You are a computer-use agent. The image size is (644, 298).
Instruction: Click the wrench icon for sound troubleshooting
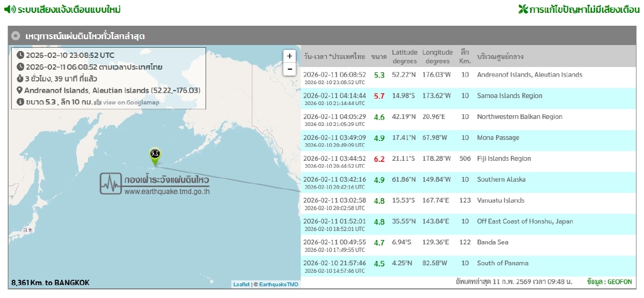(x=523, y=10)
